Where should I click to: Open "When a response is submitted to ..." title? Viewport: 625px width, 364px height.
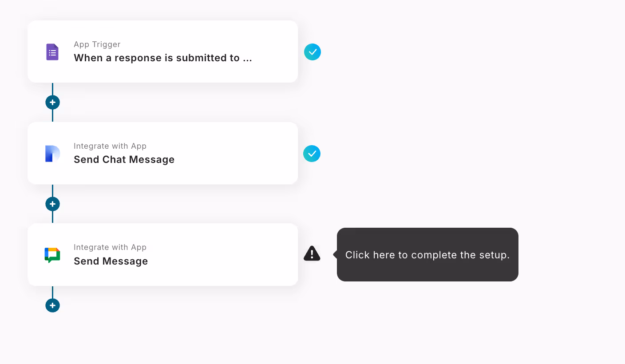pos(163,58)
